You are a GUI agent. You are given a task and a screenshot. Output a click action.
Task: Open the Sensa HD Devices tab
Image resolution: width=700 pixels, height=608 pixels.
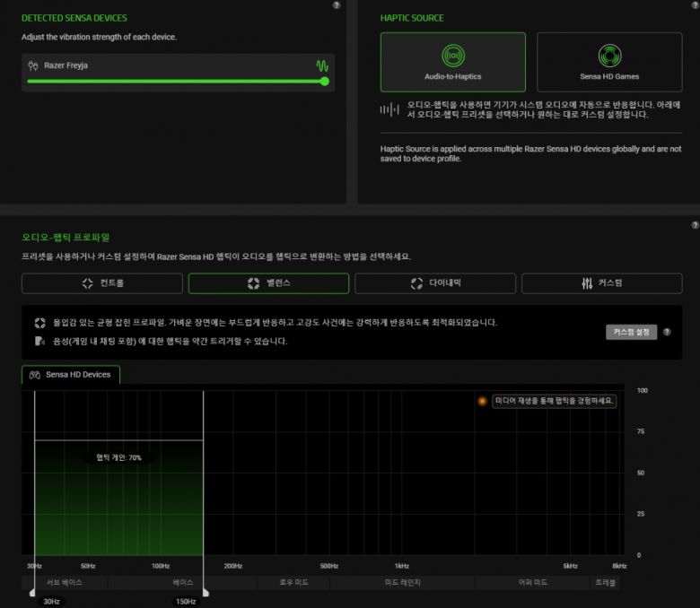[70, 375]
